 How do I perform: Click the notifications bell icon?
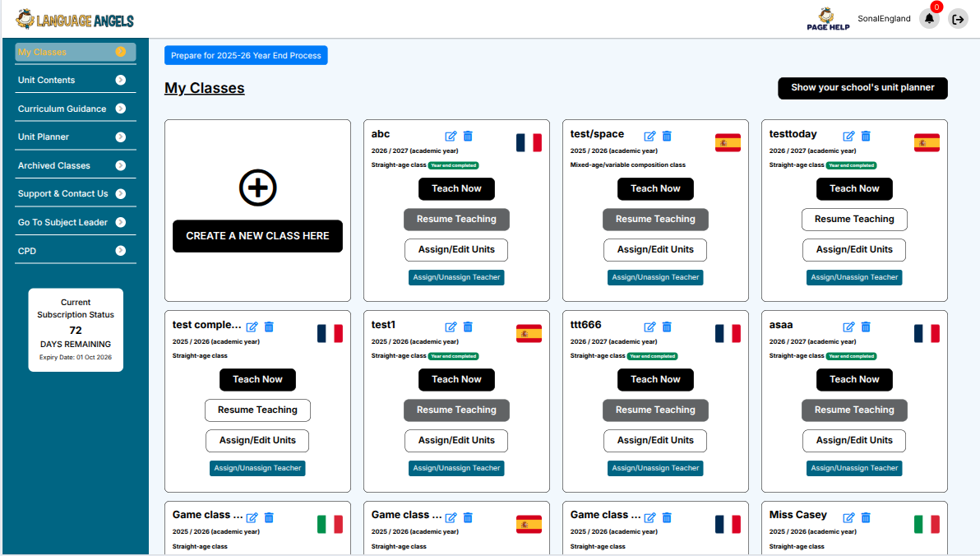(929, 19)
